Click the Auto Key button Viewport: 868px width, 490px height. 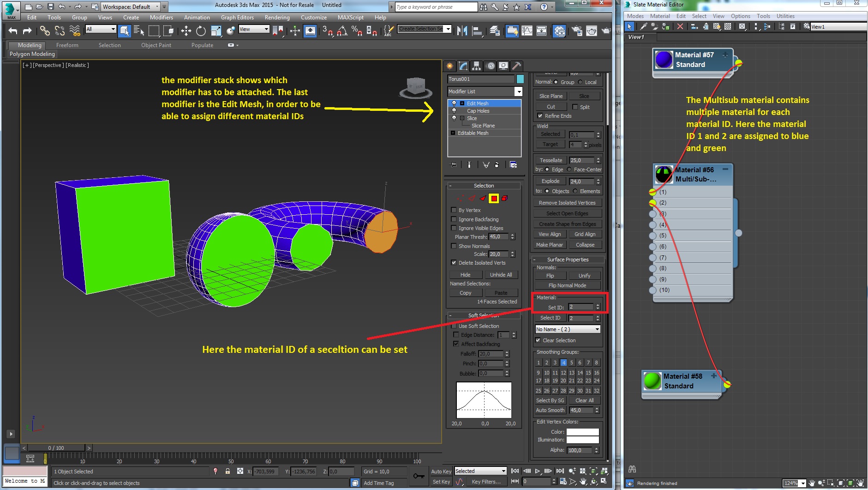441,472
